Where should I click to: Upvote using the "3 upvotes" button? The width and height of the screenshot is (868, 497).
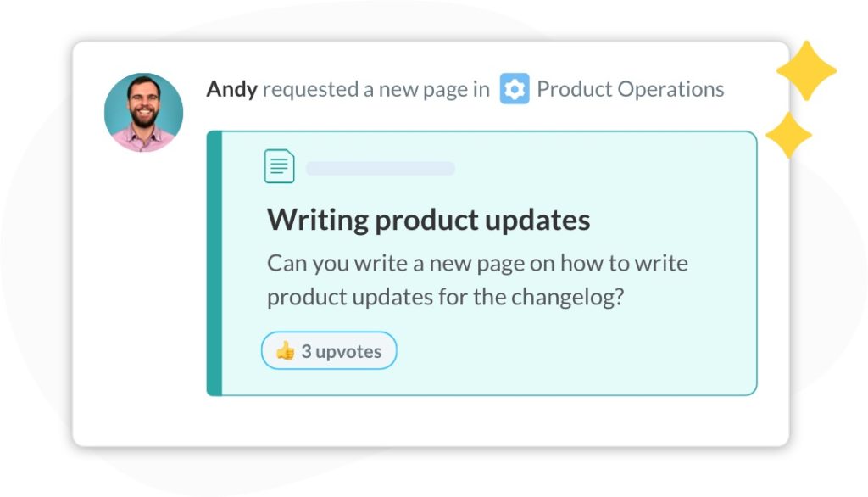(x=329, y=350)
